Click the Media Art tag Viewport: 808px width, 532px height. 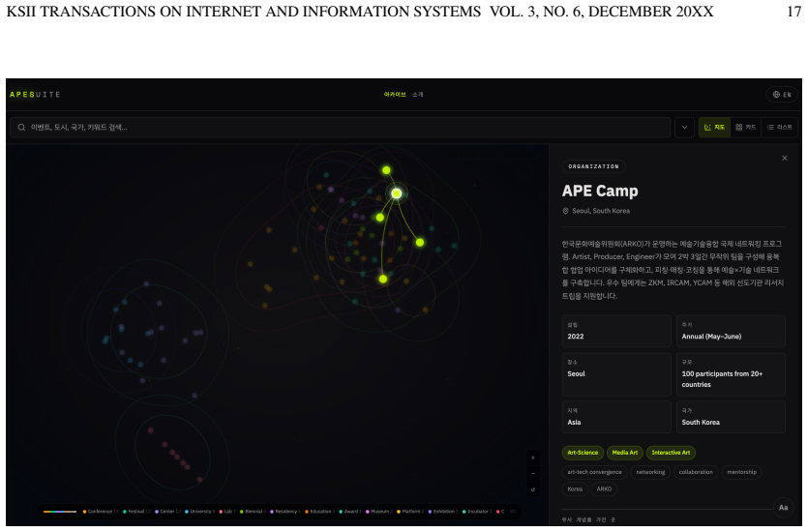coord(624,453)
